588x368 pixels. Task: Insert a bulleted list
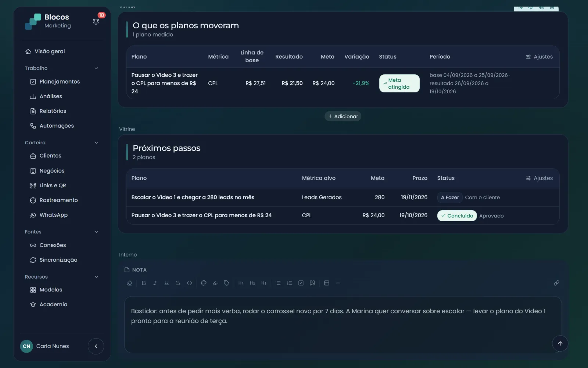point(278,283)
